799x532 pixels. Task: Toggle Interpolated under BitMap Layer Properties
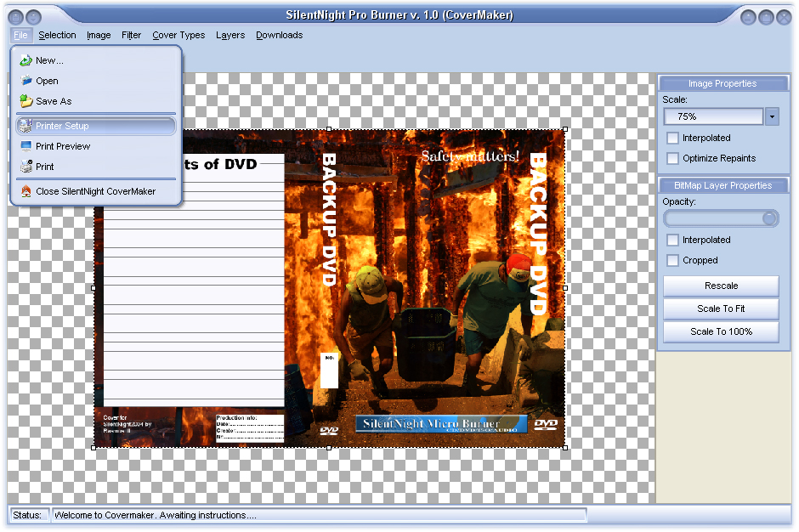(x=672, y=240)
